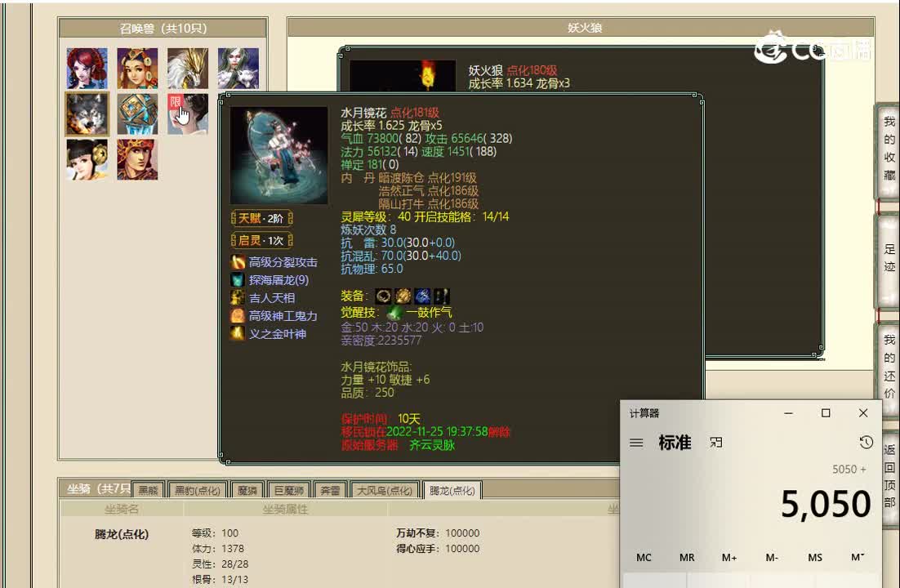Close the Calculator window

point(862,413)
